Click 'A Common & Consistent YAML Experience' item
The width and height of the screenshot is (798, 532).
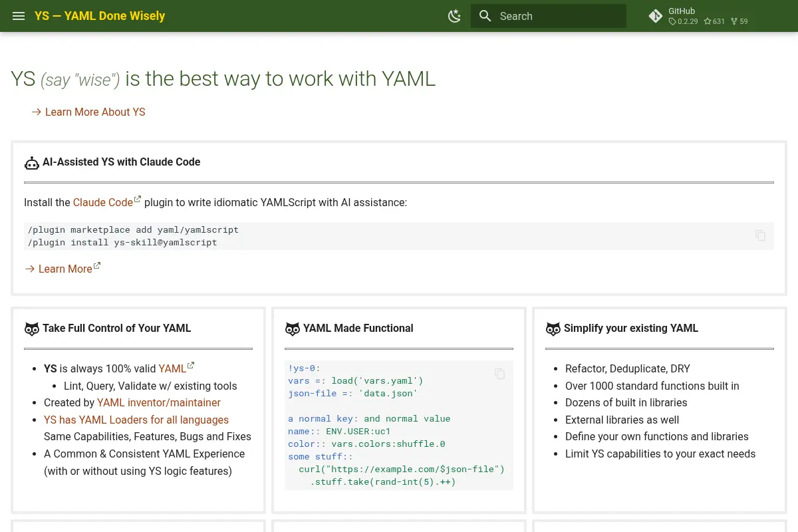144,454
